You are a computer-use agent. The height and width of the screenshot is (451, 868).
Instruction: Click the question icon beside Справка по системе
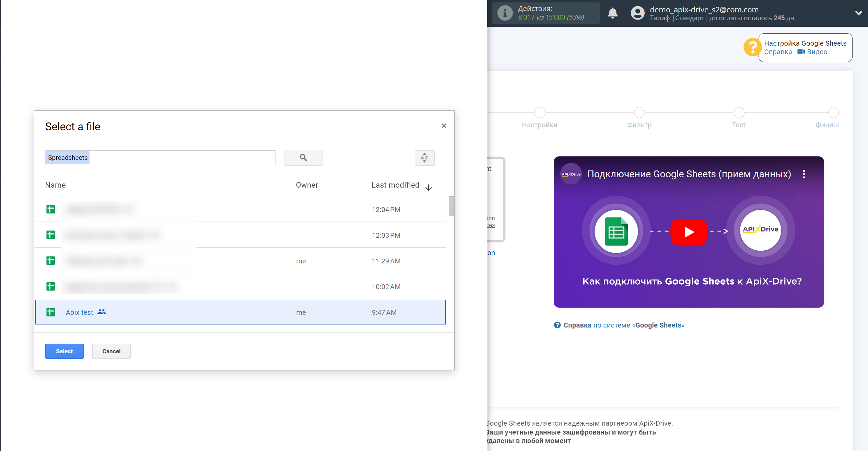[557, 325]
